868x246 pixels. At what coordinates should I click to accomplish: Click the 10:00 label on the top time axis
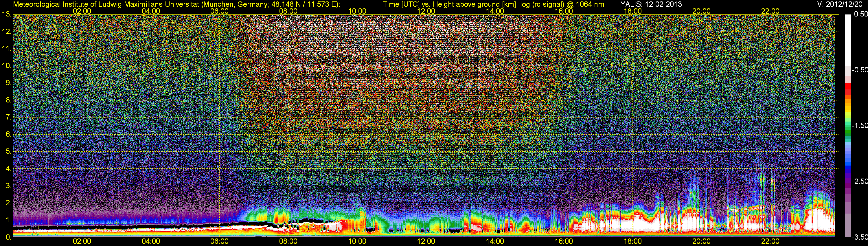(x=357, y=11)
